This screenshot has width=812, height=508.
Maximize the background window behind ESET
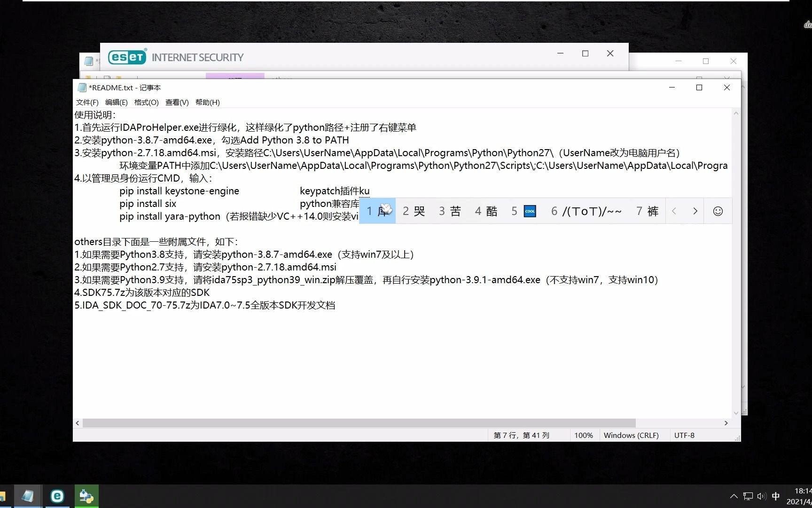point(706,61)
